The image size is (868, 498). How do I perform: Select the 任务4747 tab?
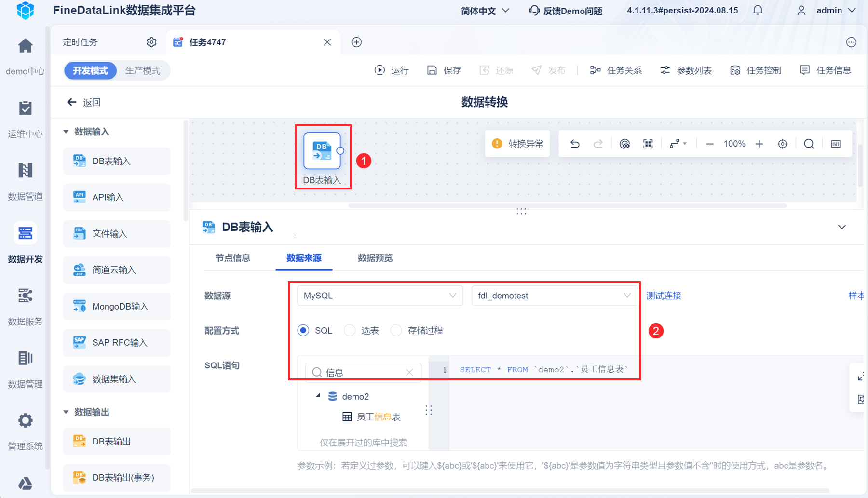click(207, 42)
